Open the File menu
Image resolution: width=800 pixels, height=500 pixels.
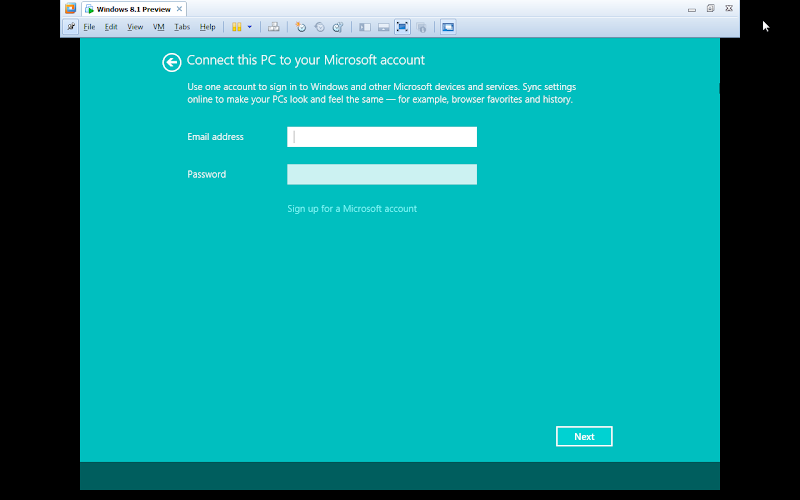pos(89,27)
